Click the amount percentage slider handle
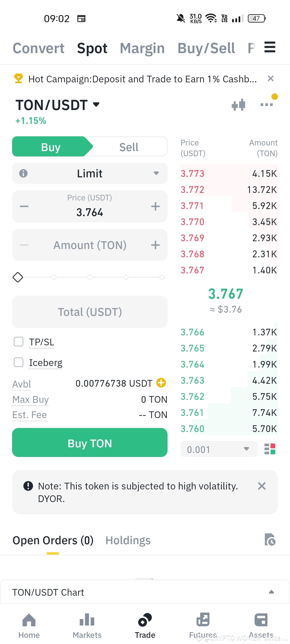This screenshot has width=290, height=644. coord(18,277)
